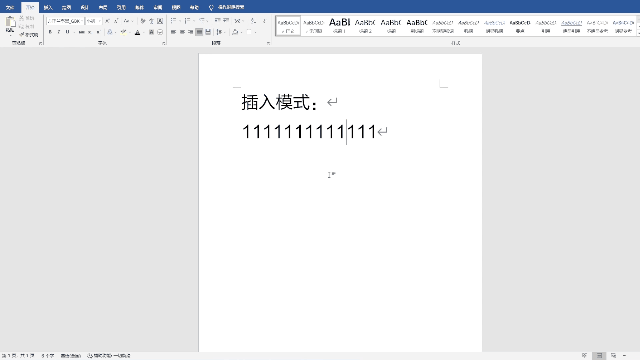Click the yellow text highlight color button
The width and height of the screenshot is (640, 360).
coord(123,32)
